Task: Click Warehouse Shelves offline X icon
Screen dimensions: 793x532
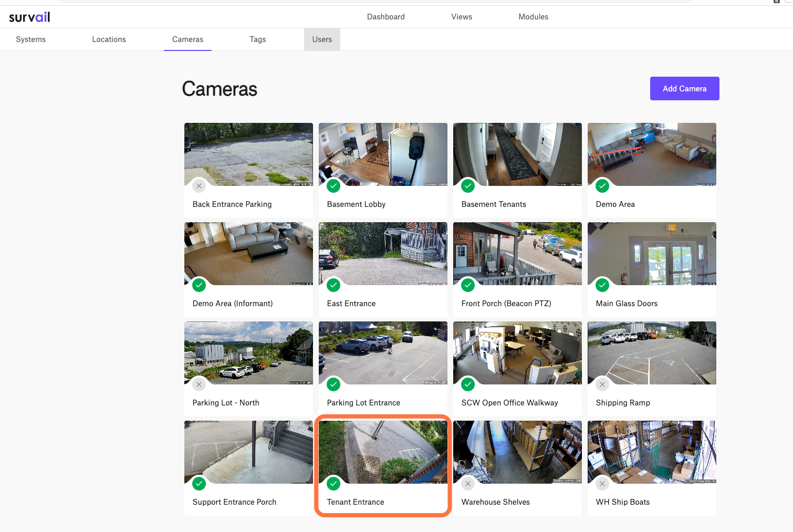Action: click(468, 484)
